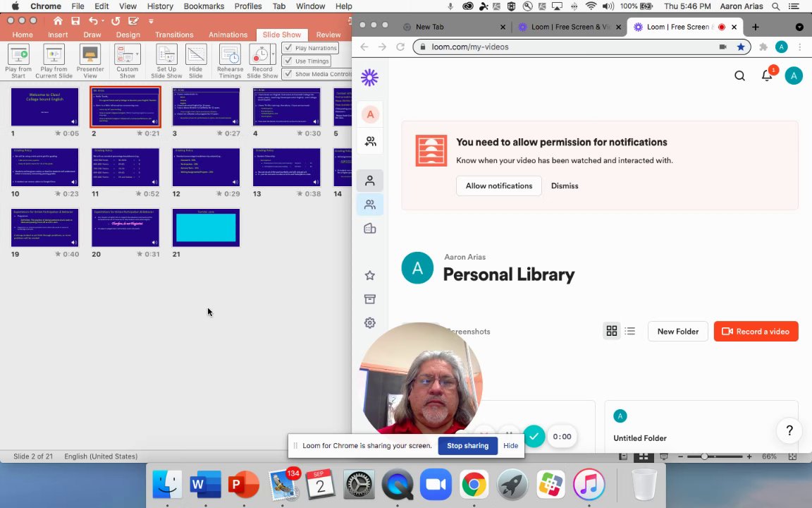Open Chrome tab search dropdown arrow
812x508 pixels.
(x=799, y=27)
